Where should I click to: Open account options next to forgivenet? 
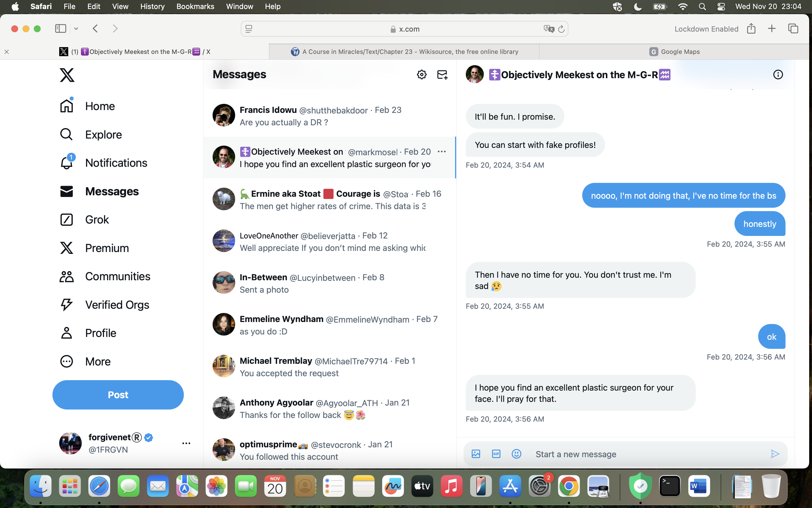186,443
